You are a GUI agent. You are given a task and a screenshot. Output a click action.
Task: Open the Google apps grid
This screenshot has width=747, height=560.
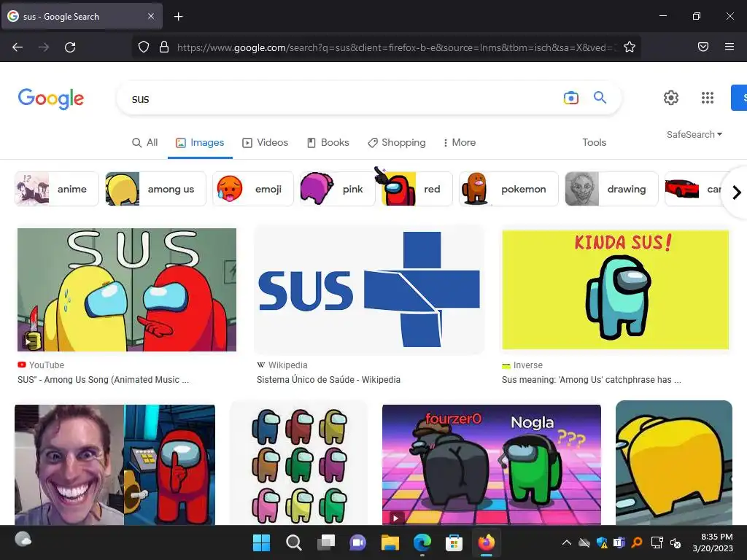point(708,98)
